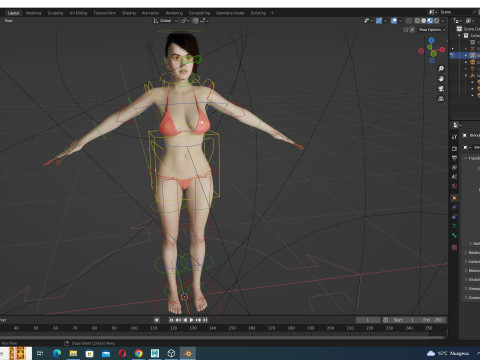Open File Explorer from taskbar
This screenshot has height=360, width=480.
click(73, 353)
